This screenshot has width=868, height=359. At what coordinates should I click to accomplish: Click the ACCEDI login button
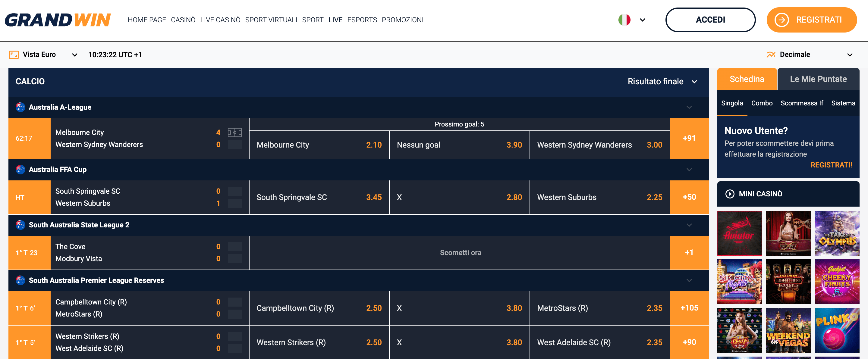(710, 20)
